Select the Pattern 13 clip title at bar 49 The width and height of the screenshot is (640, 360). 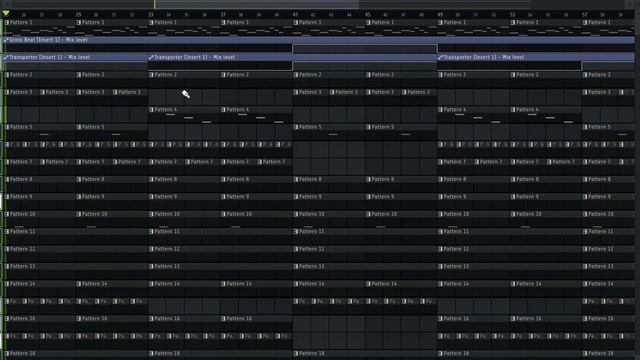coord(456,266)
